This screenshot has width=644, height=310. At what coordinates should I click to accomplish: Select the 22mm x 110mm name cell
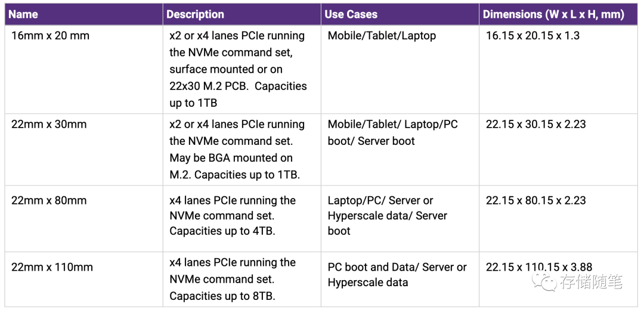point(84,279)
